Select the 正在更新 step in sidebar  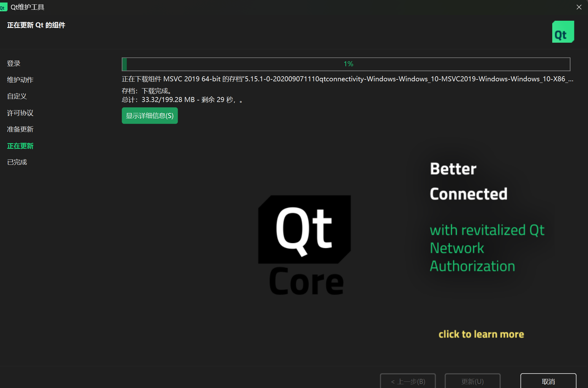pyautogui.click(x=20, y=146)
